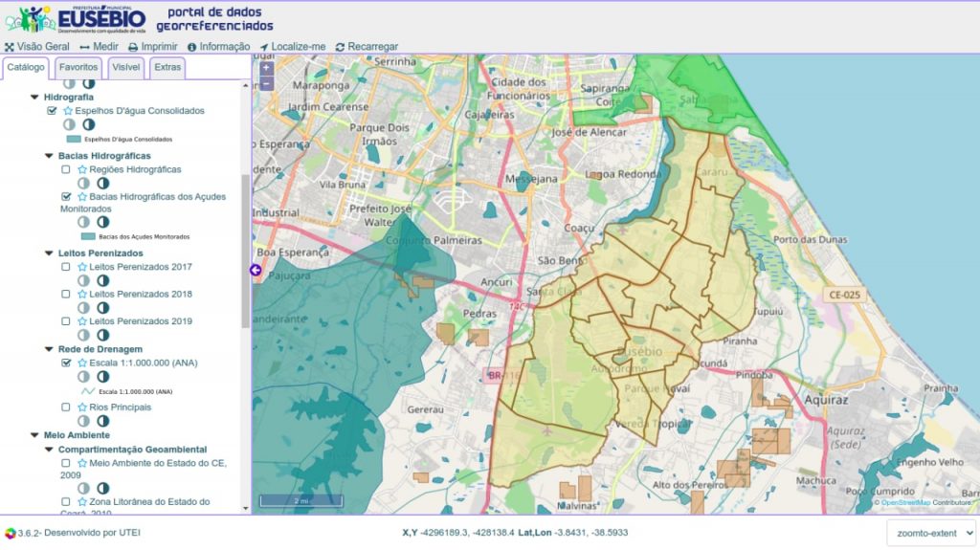This screenshot has width=980, height=550.
Task: Increase opacity of Bacias dos Açudes Monitorados
Action: point(103,222)
